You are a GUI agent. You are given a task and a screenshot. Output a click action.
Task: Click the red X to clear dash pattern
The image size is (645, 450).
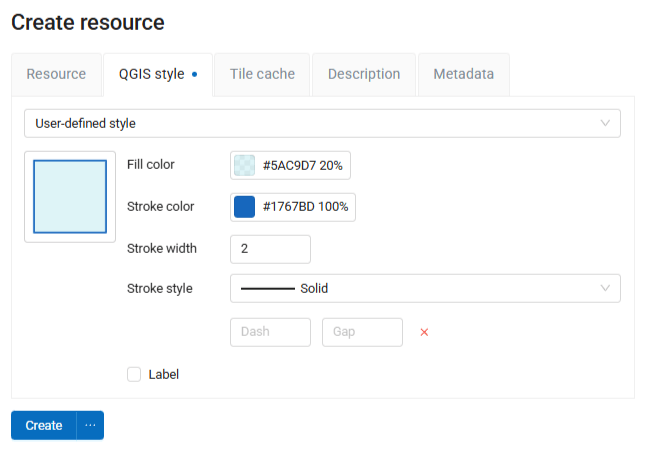424,332
